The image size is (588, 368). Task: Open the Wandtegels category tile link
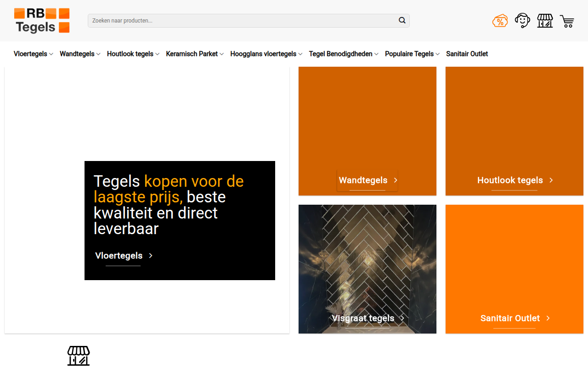point(363,180)
